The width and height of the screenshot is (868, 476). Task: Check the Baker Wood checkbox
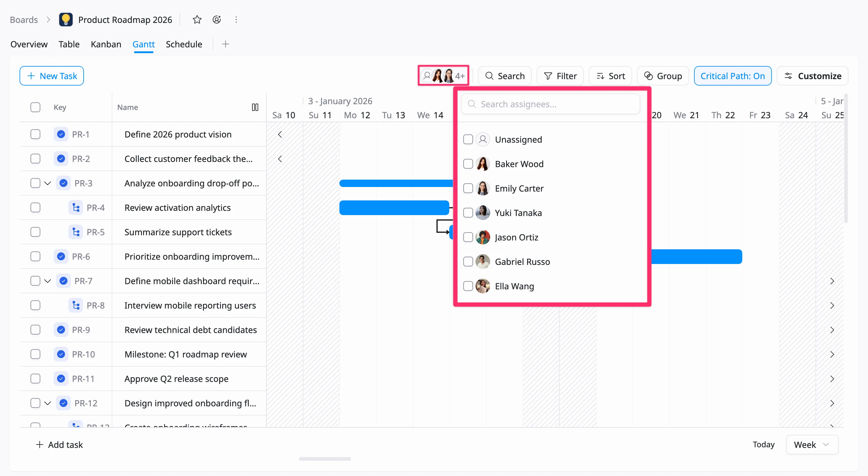click(468, 164)
